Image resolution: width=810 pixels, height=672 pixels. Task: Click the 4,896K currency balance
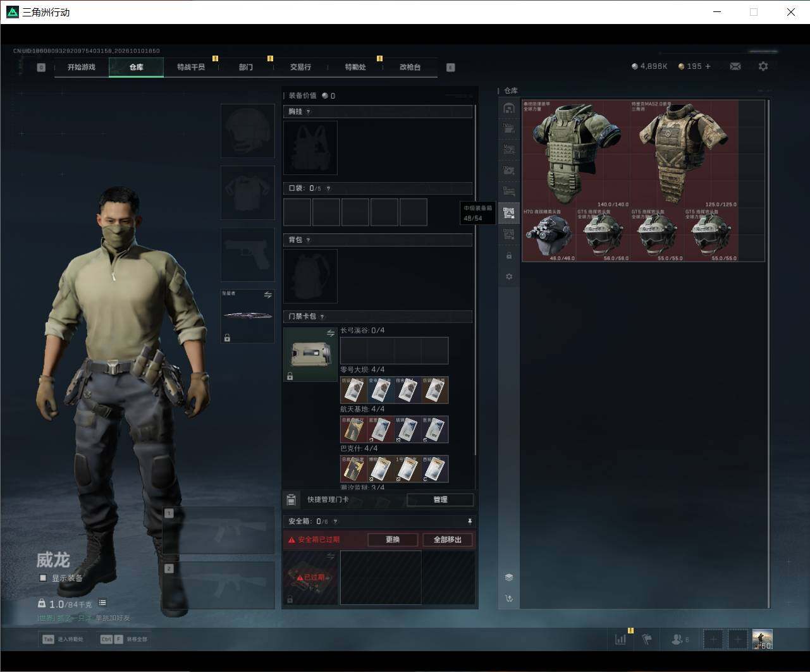[650, 66]
